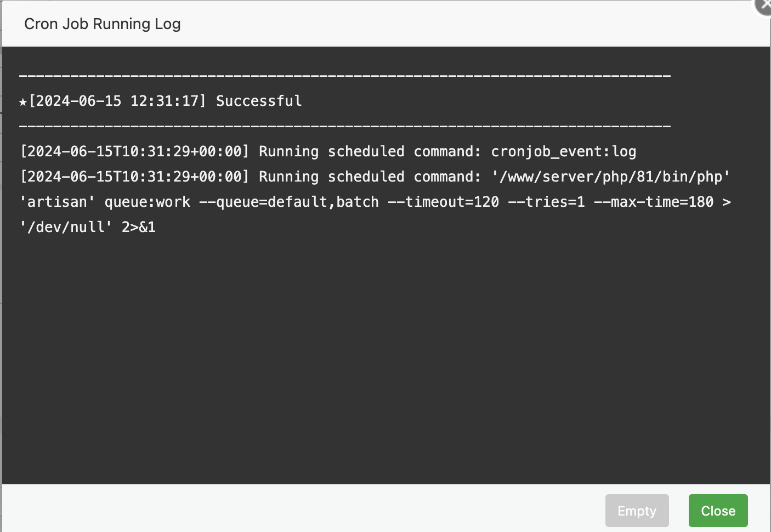Click the '/dev/null' text in the log
771x532 pixels.
click(x=66, y=227)
